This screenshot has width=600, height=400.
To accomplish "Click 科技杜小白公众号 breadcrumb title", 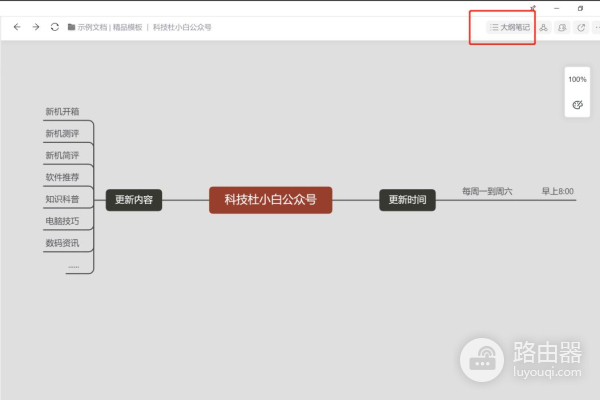I will (x=182, y=27).
